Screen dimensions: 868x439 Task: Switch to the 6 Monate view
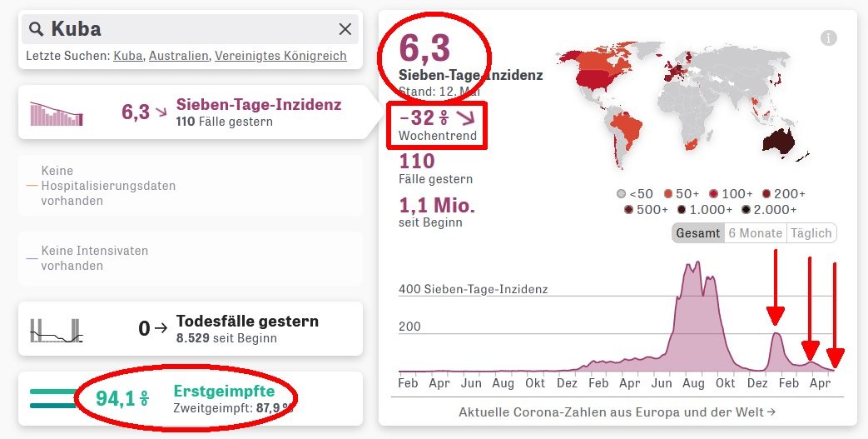pyautogui.click(x=755, y=233)
